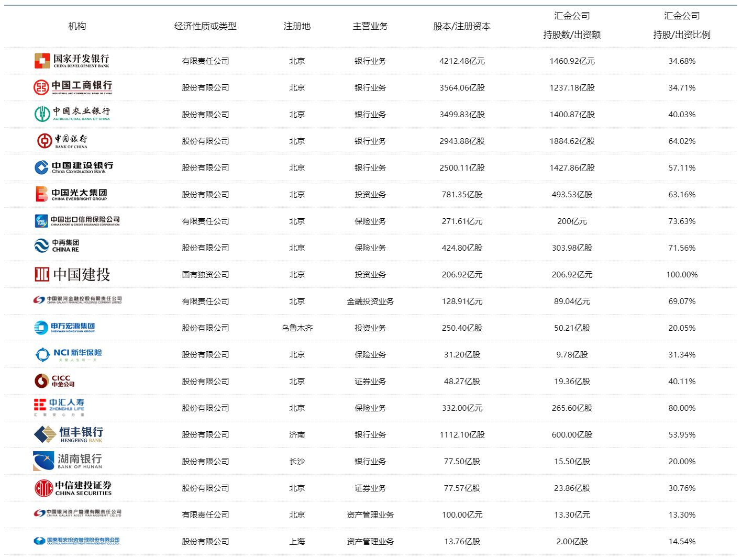742x560 pixels.
Task: Click the 2500.11亿股 capital cell
Action: [x=462, y=168]
